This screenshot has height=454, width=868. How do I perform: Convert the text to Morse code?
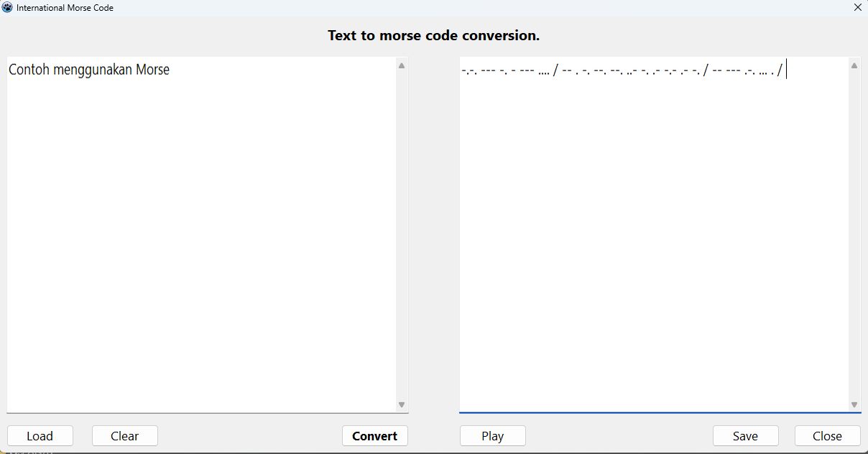(374, 435)
